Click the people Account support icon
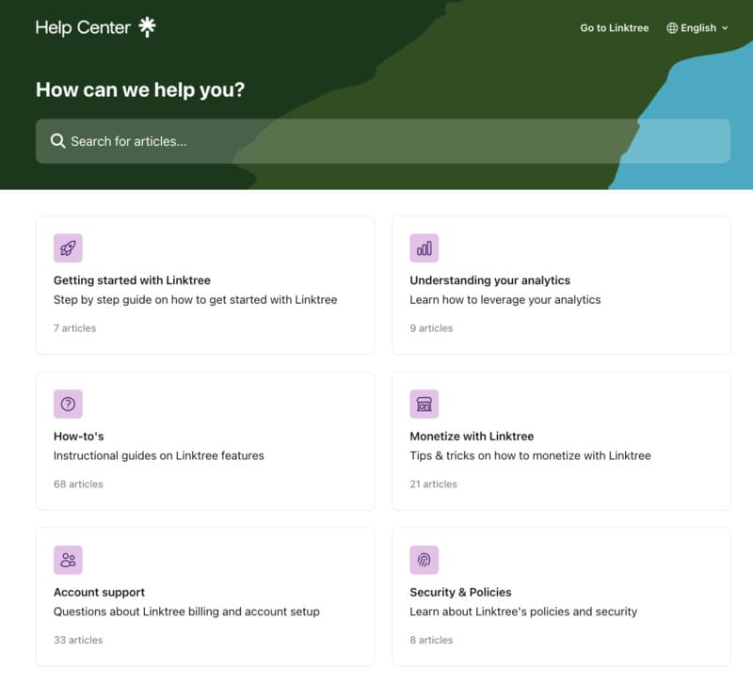753x700 pixels. click(x=68, y=560)
